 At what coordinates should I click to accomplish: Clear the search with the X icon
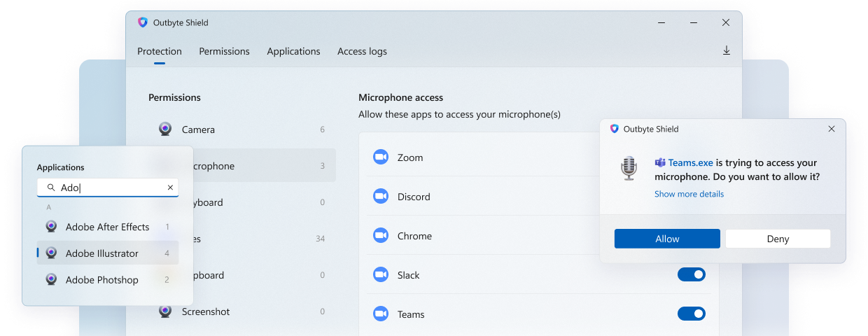click(170, 188)
